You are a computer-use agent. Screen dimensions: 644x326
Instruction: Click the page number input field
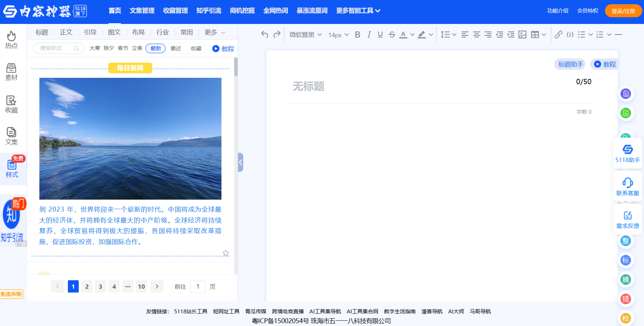(198, 287)
